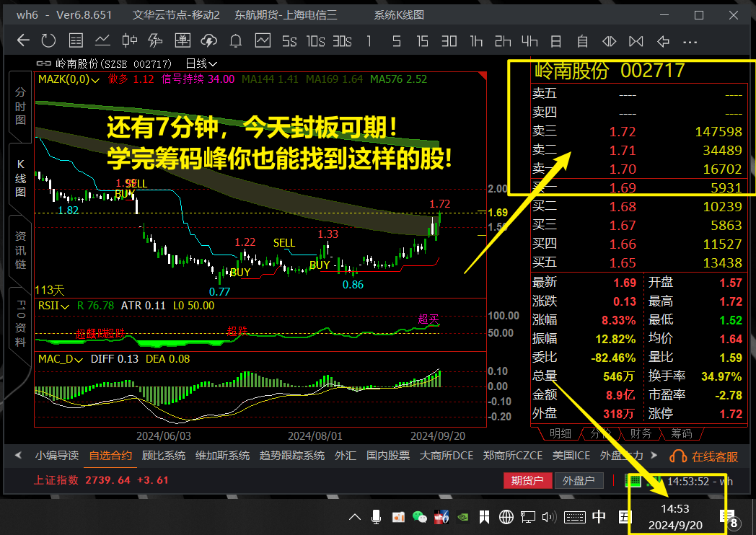This screenshot has height=535, width=756.
Task: Select 15 minute period
Action: 422,41
